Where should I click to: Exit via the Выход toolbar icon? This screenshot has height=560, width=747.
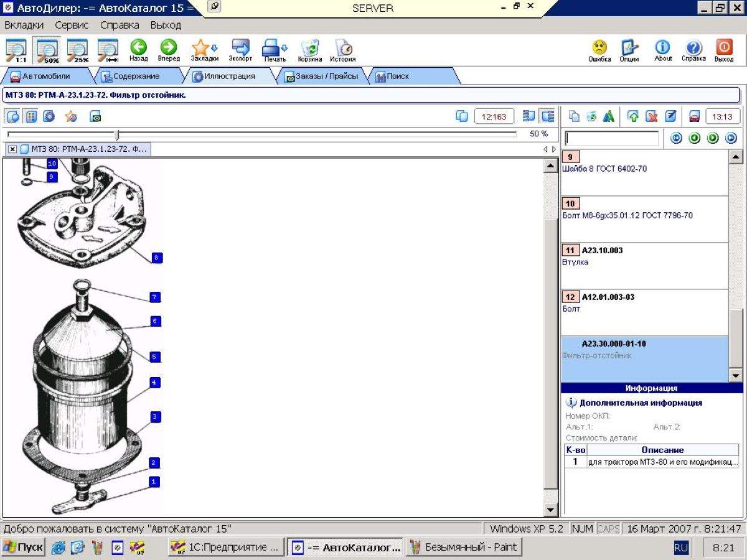pos(724,50)
